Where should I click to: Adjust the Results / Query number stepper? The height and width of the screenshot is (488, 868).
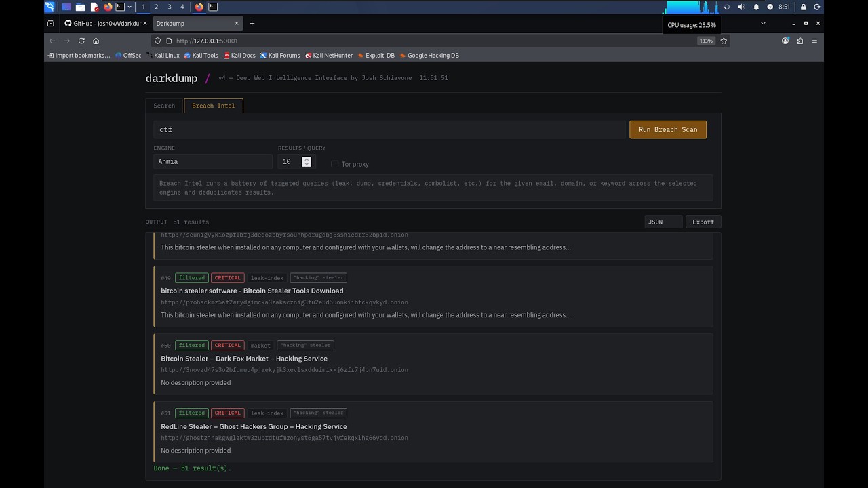tap(307, 161)
